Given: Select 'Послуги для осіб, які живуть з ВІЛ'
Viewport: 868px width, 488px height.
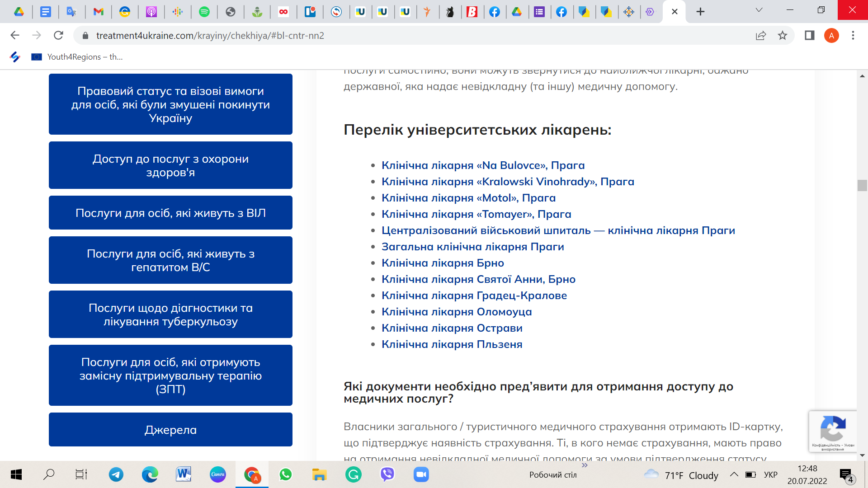Looking at the screenshot, I should click(170, 213).
